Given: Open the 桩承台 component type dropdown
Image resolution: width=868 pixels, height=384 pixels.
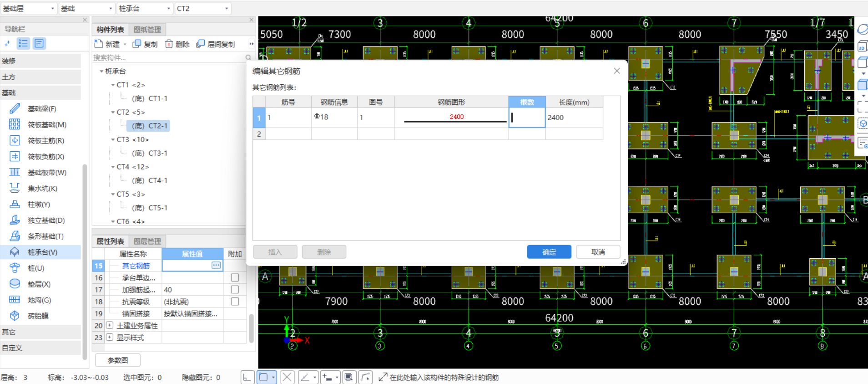Looking at the screenshot, I should click(x=145, y=8).
